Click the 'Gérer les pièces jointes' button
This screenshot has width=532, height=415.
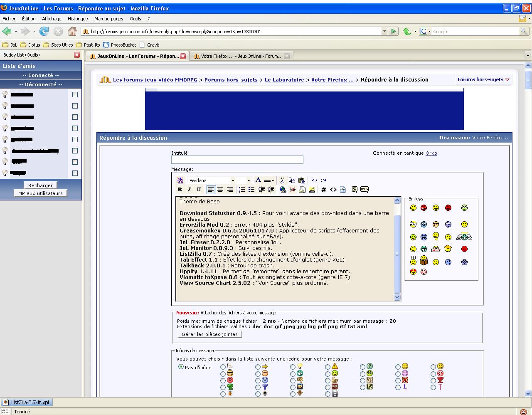209,334
